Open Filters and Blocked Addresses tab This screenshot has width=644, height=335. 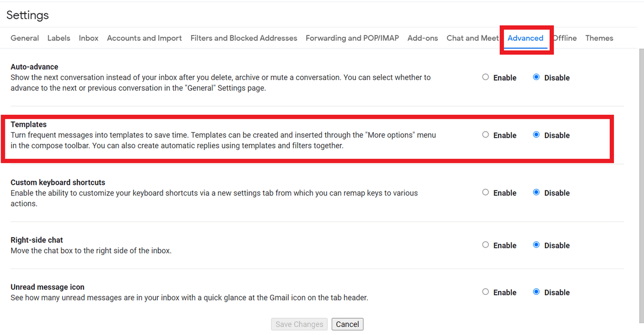tap(244, 38)
